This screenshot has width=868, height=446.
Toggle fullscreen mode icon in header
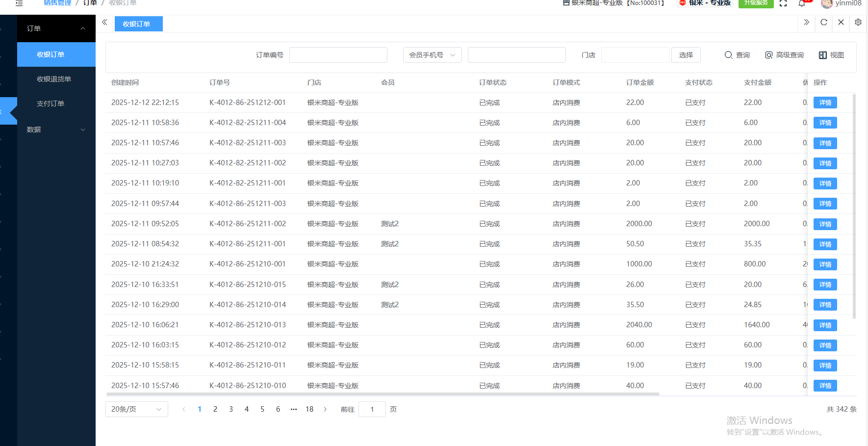point(783,3)
